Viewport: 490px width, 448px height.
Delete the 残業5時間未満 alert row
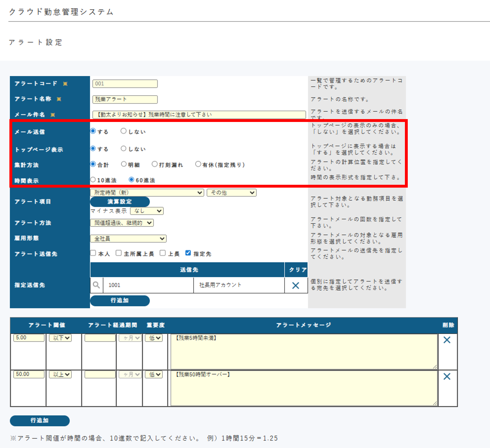447,340
